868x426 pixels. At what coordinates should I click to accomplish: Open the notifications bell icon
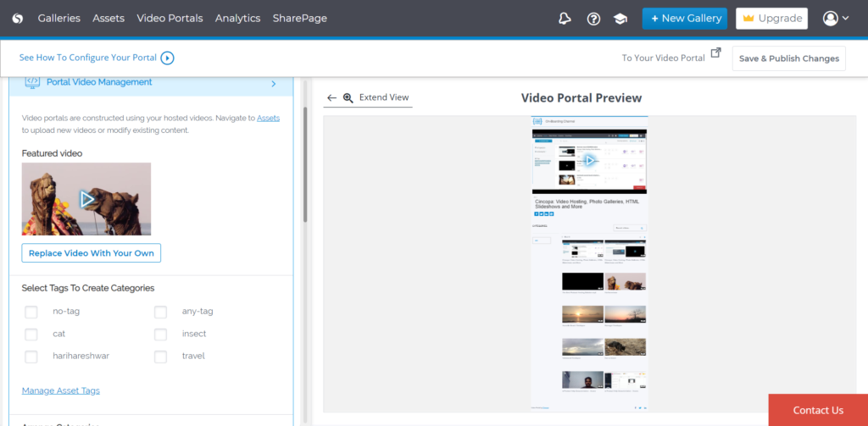point(565,19)
